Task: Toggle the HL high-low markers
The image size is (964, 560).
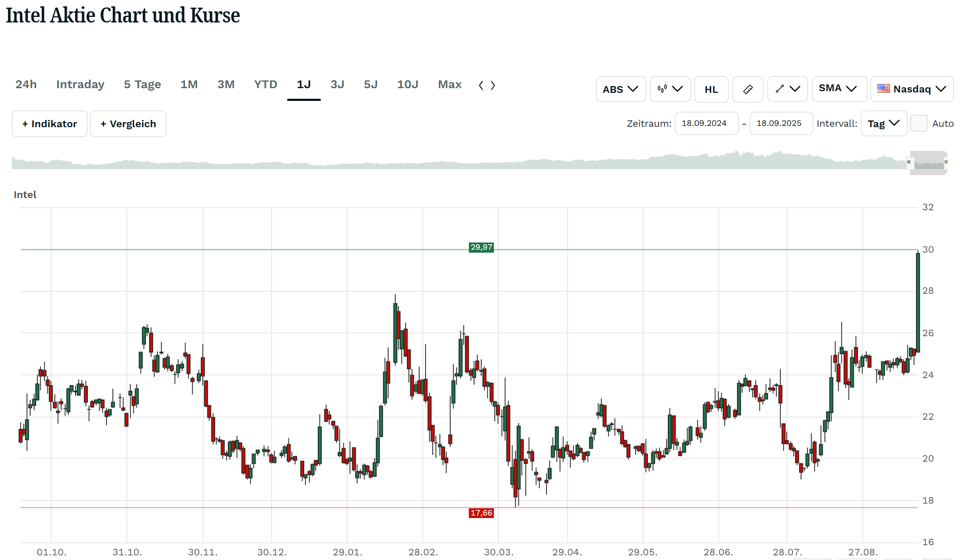Action: pos(711,89)
